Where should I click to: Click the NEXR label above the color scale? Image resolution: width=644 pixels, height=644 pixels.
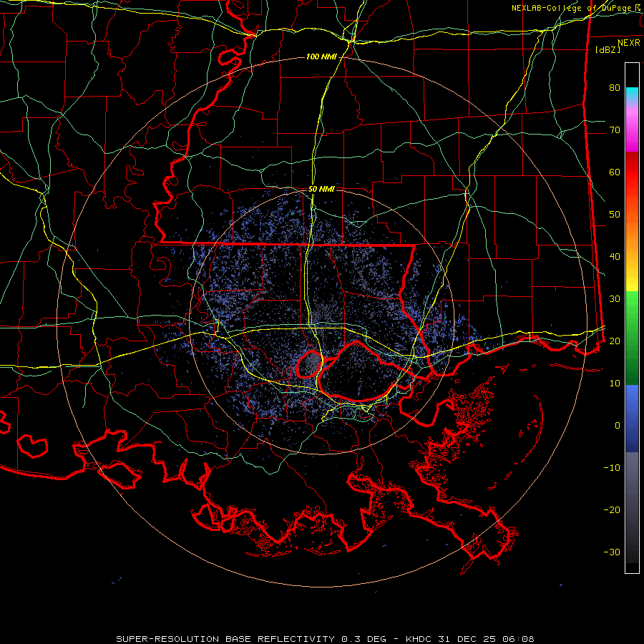point(629,43)
